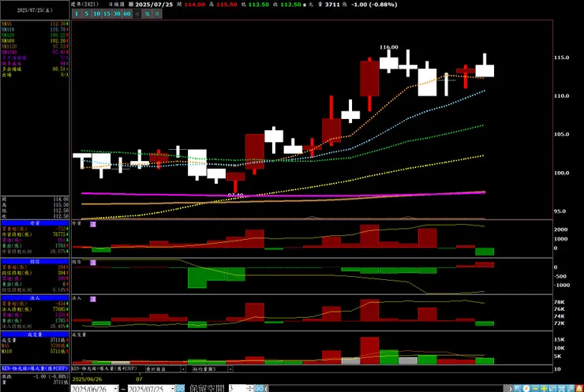This screenshot has width=584, height=392.
Task: Click the blue header above the institutional values in the left panel
Action: coord(35,298)
